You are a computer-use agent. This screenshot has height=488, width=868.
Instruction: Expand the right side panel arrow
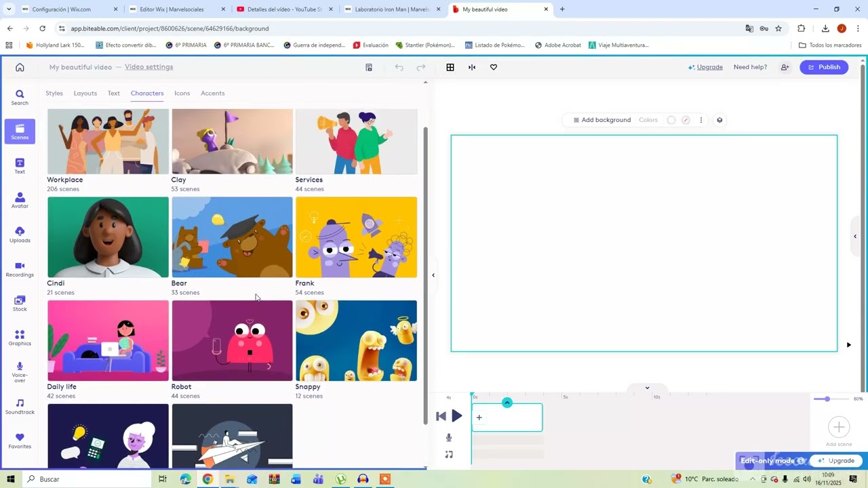855,237
